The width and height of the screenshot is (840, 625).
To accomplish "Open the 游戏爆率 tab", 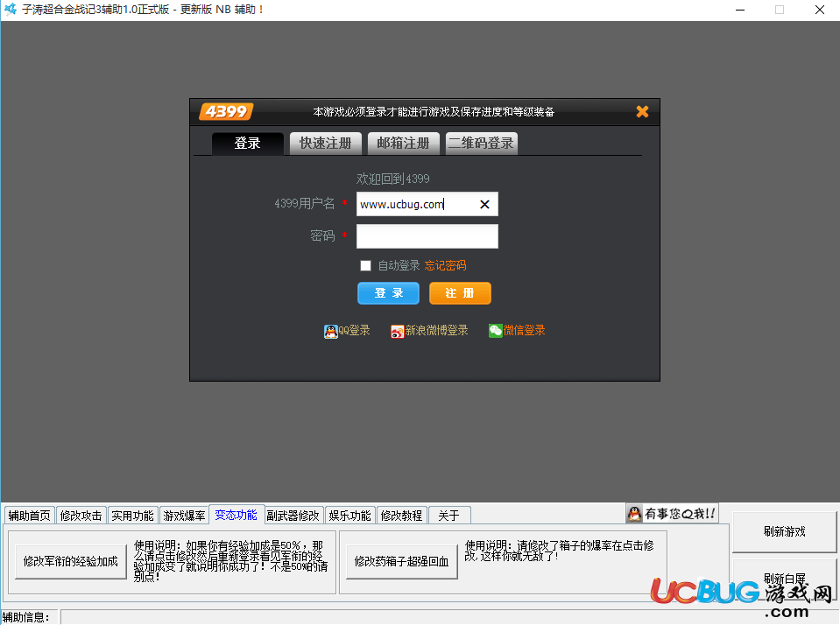I will coord(184,516).
